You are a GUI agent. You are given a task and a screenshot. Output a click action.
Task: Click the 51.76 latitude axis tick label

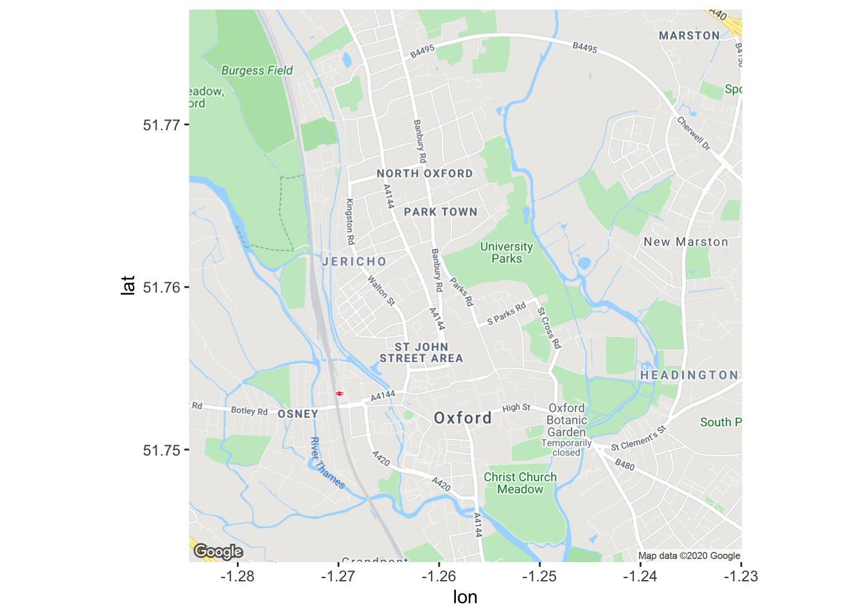161,287
